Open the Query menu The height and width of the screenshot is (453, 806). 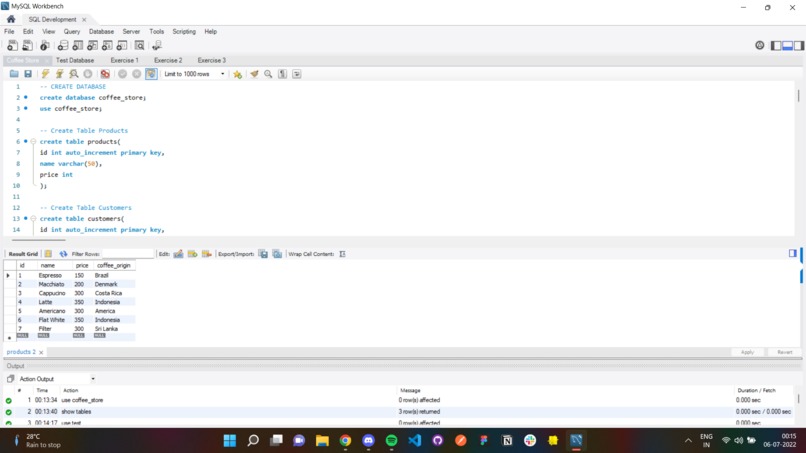[x=72, y=31]
